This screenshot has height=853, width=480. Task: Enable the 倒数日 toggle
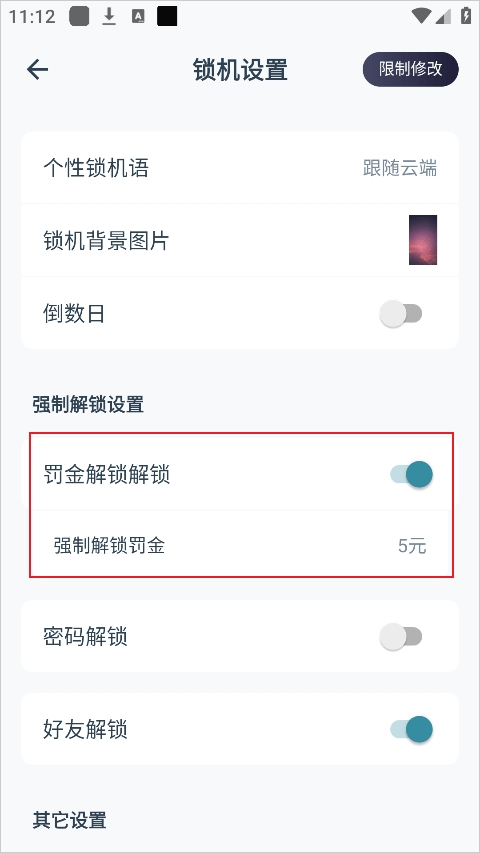click(401, 314)
